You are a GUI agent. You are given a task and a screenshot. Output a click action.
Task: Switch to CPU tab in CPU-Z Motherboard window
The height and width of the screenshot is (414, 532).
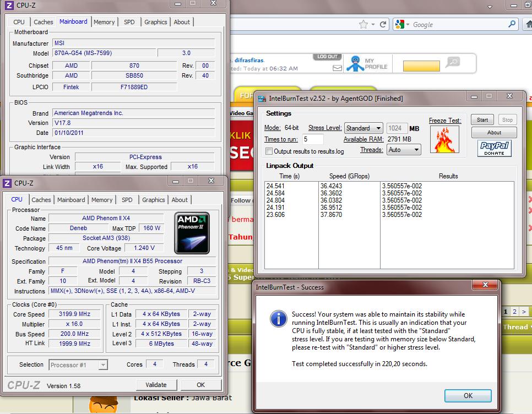tap(19, 22)
